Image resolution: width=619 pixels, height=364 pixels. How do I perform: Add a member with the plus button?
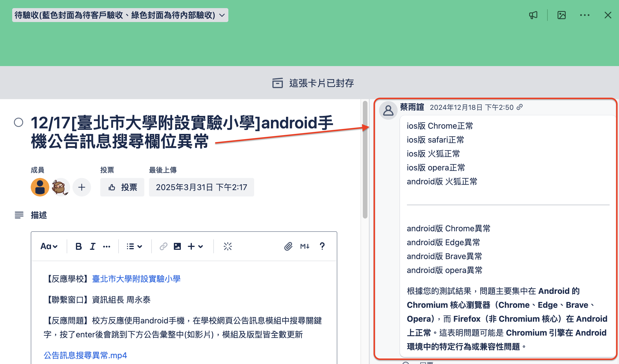pos(82,187)
